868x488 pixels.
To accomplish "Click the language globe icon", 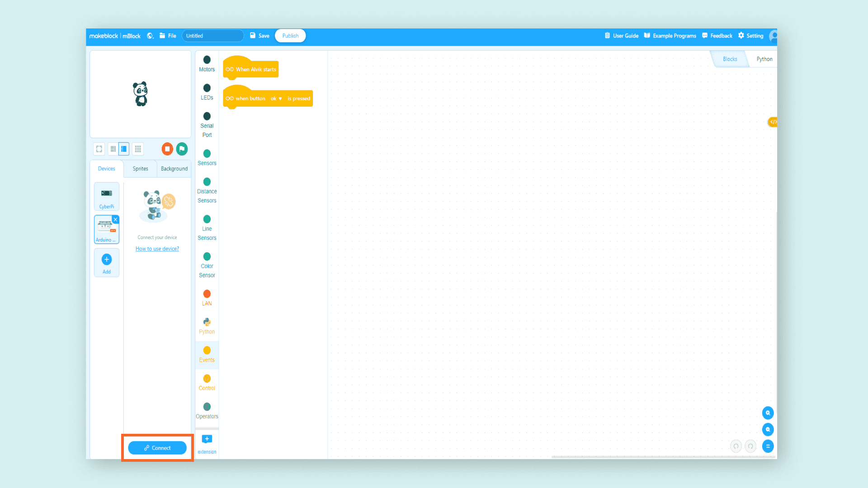I will coord(150,36).
